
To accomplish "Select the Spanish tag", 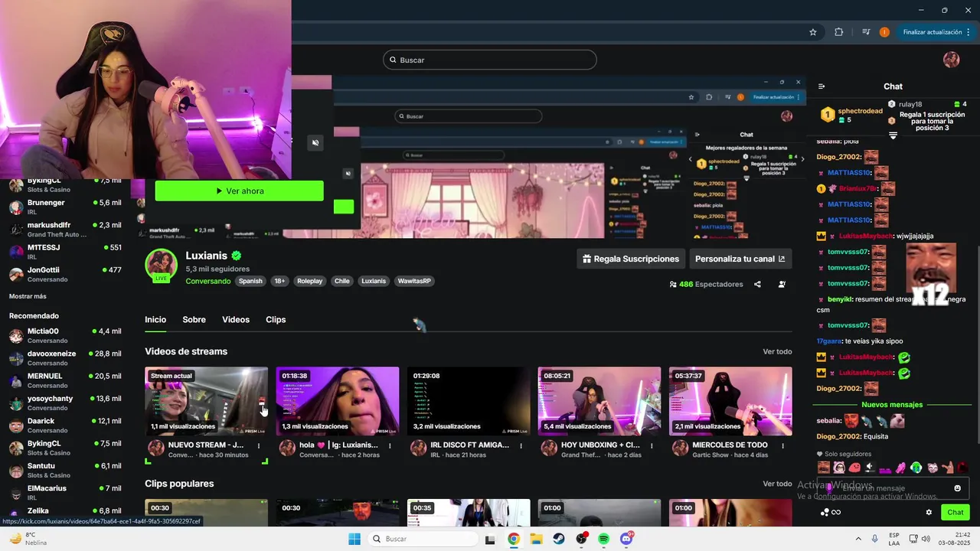I will coord(250,281).
